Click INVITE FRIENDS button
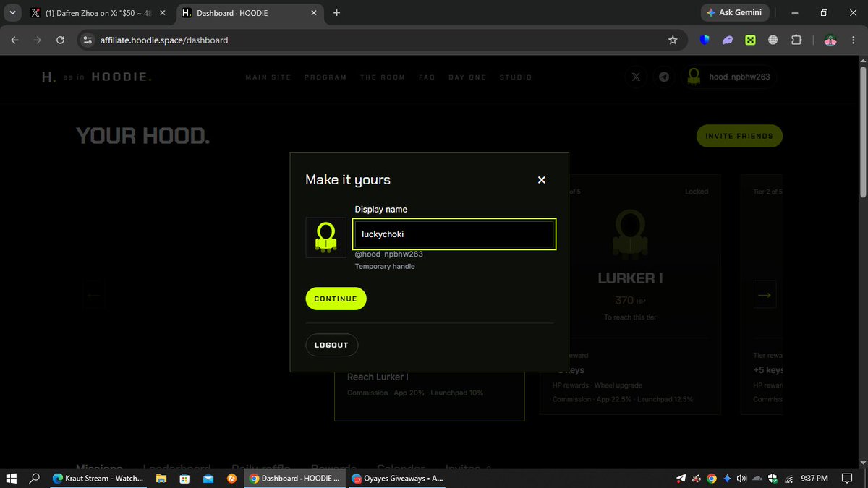Image resolution: width=868 pixels, height=488 pixels. [x=739, y=136]
